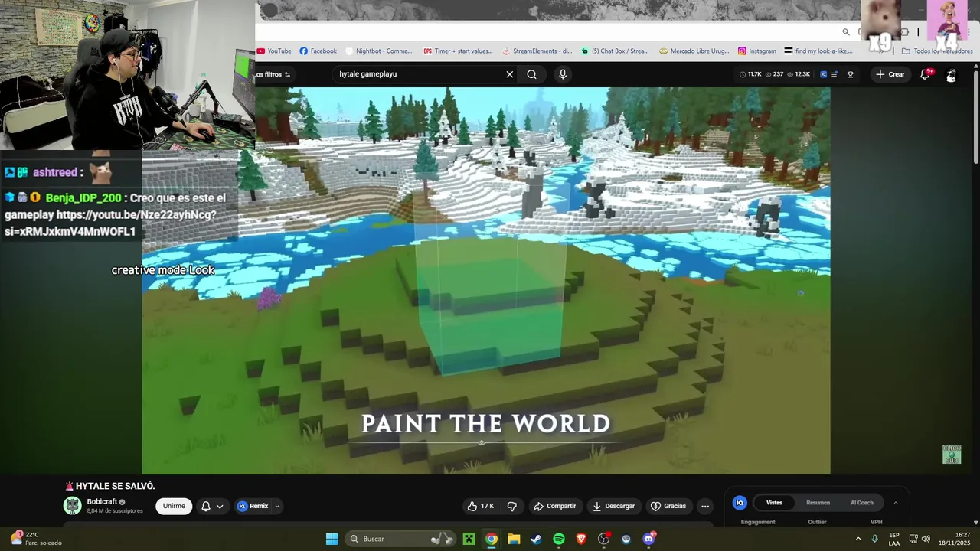
Task: Show hidden tray icons chevron
Action: (860, 539)
